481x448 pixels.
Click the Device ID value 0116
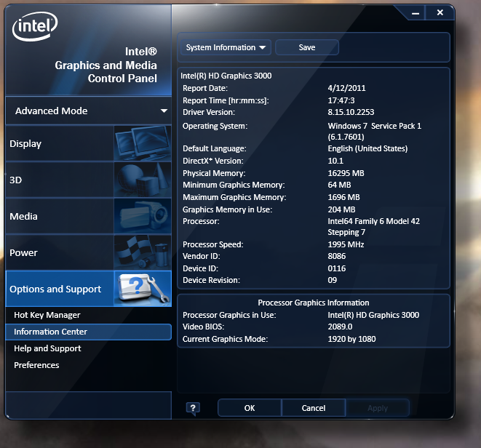tap(336, 268)
